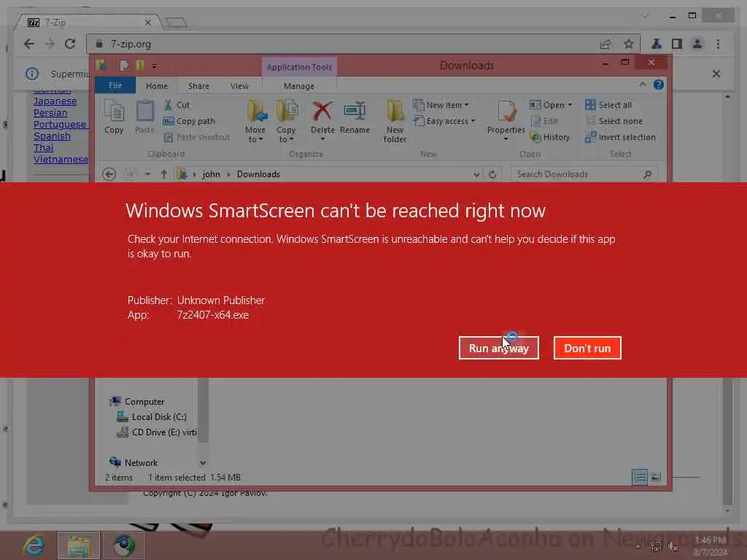Viewport: 747px width, 560px height.
Task: Choose the Don't run button
Action: click(587, 348)
